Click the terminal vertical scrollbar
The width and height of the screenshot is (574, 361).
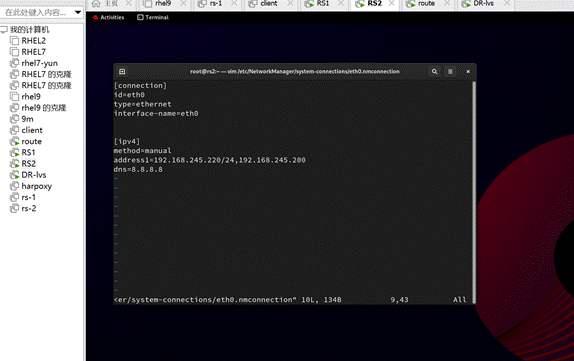[x=474, y=192]
